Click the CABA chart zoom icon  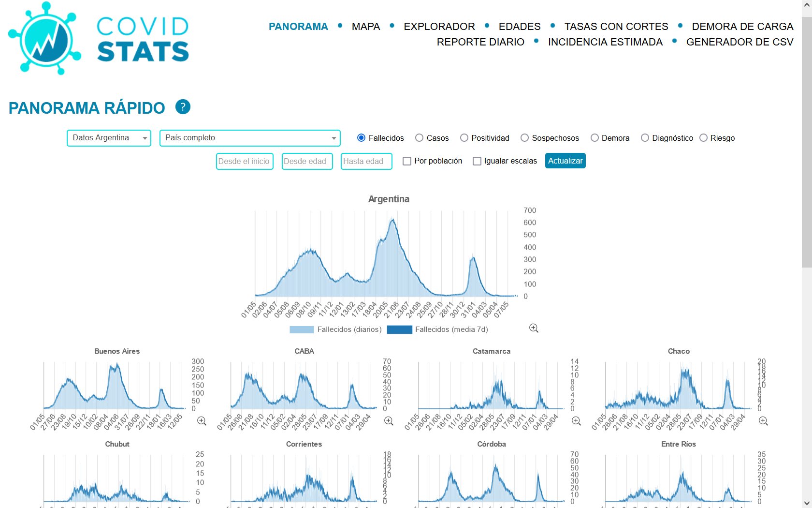click(389, 421)
